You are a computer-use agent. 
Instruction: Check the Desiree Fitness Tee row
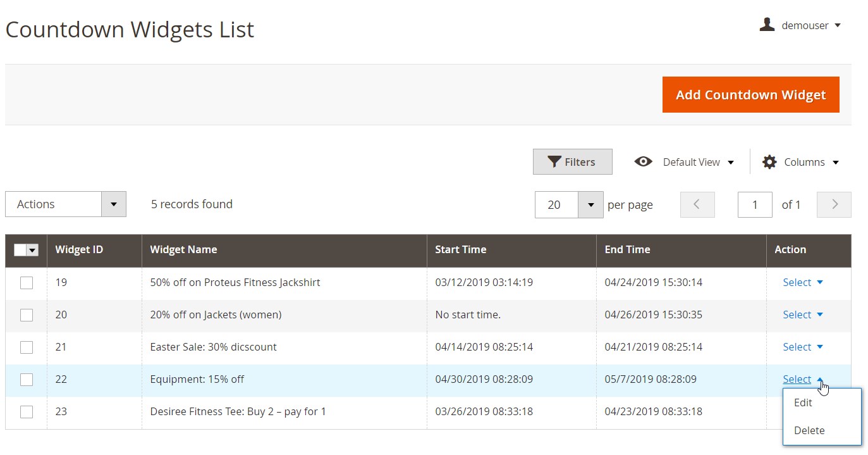(x=27, y=412)
